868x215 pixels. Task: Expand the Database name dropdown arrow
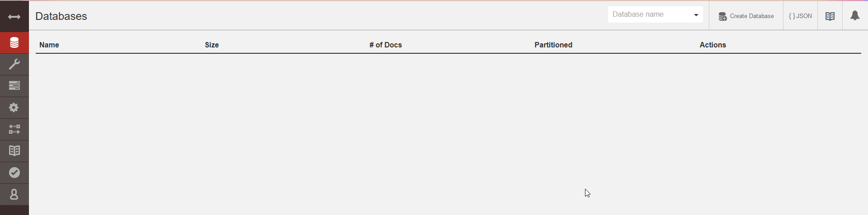[696, 15]
